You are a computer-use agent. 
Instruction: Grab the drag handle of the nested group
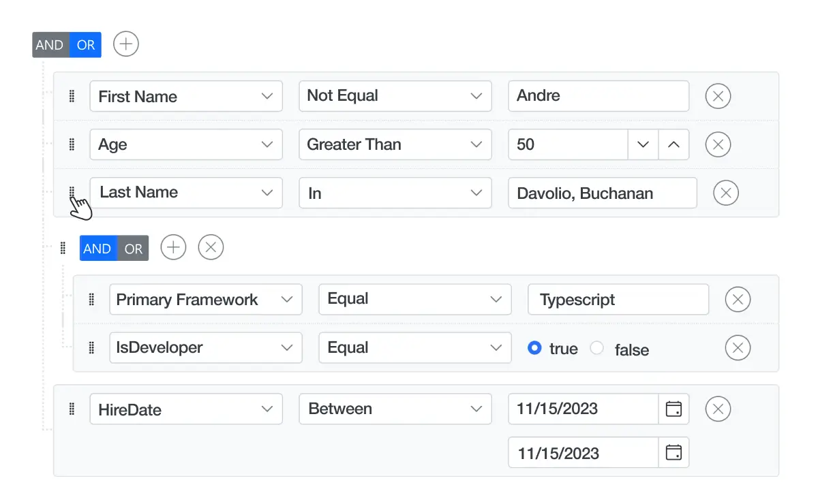pos(62,248)
